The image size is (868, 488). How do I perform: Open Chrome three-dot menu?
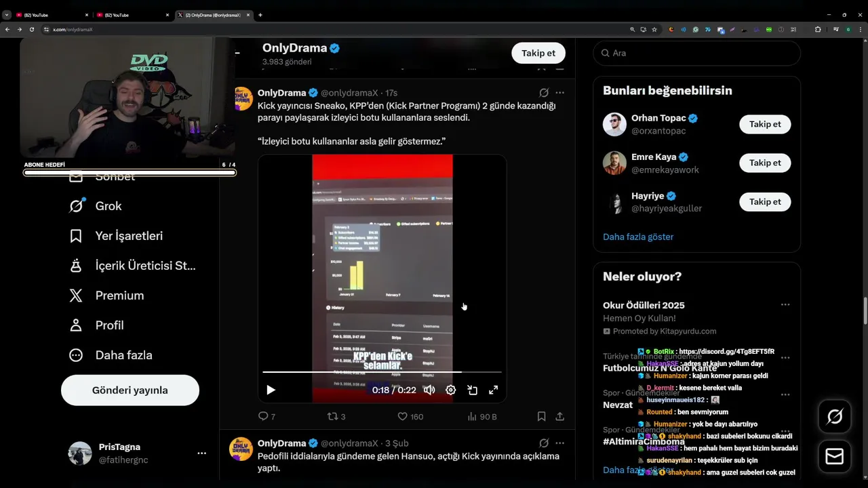click(861, 30)
